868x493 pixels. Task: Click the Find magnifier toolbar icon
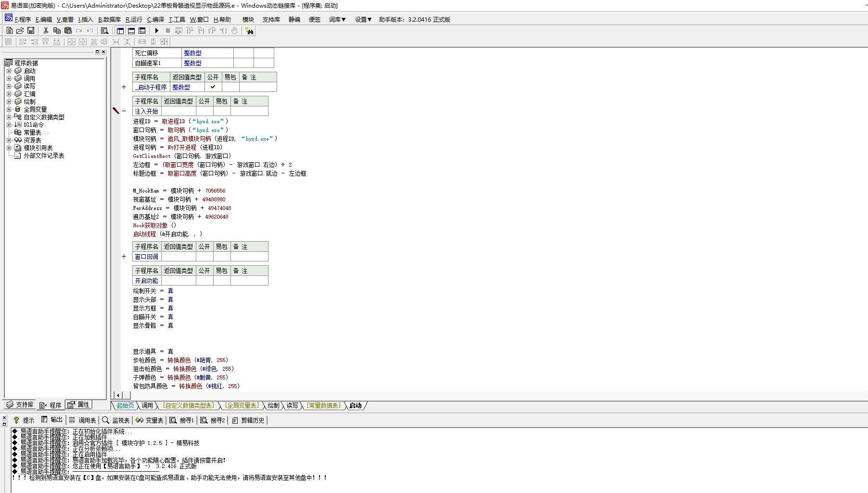click(x=104, y=31)
